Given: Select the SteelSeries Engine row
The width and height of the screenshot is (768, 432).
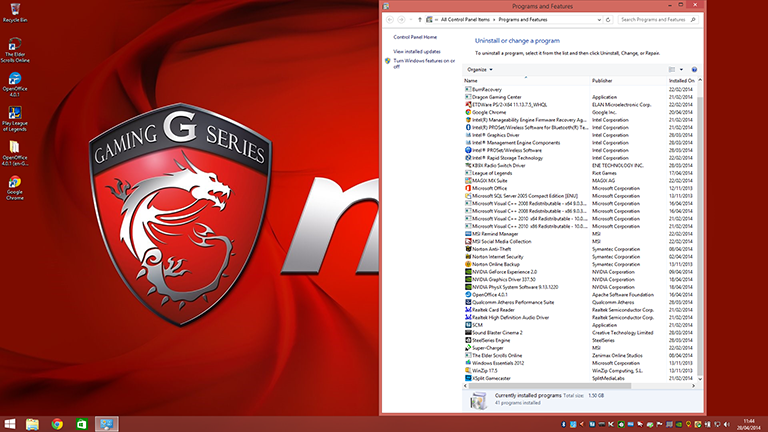Looking at the screenshot, I should coord(579,340).
